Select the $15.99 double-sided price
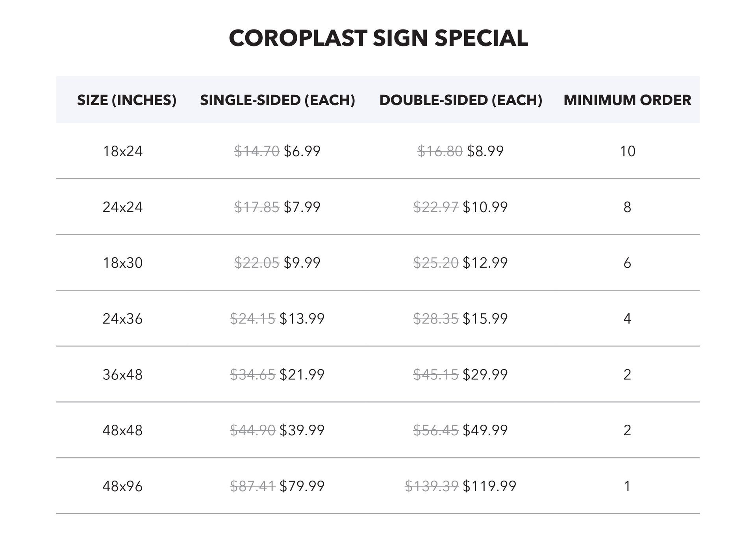Image resolution: width=756 pixels, height=540 pixels. pyautogui.click(x=485, y=319)
